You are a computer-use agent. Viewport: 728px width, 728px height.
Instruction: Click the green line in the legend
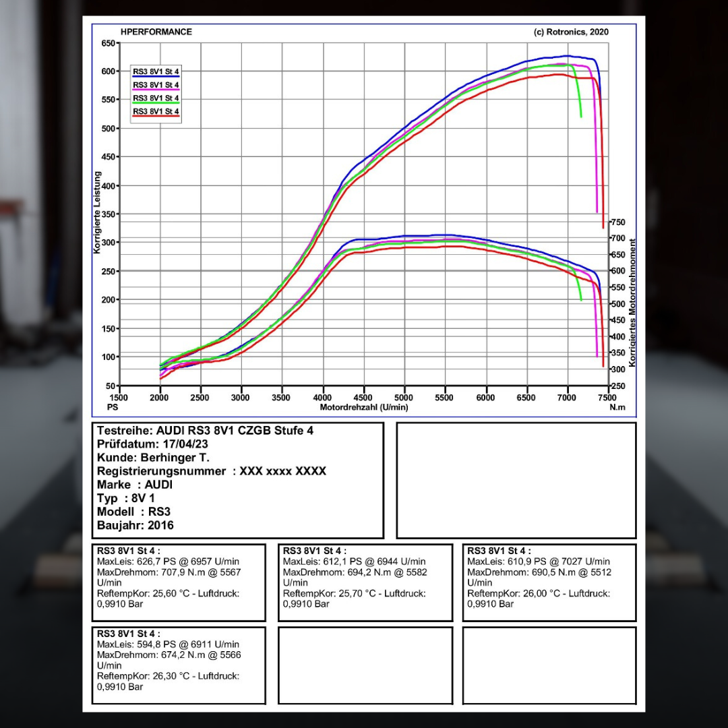(156, 103)
